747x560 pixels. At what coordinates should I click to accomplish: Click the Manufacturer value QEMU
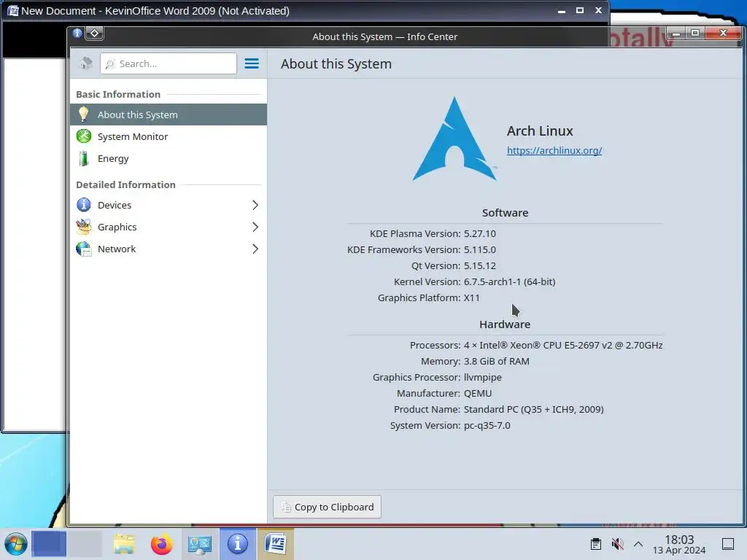coord(478,393)
